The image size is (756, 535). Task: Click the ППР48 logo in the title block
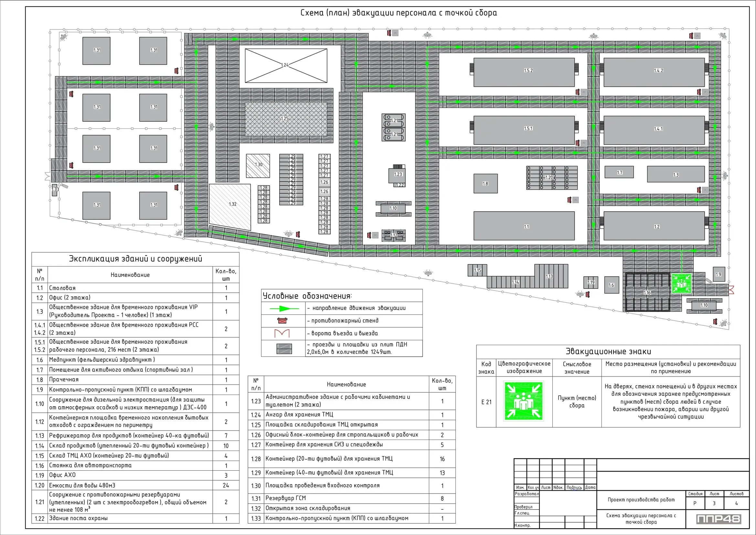pyautogui.click(x=719, y=519)
